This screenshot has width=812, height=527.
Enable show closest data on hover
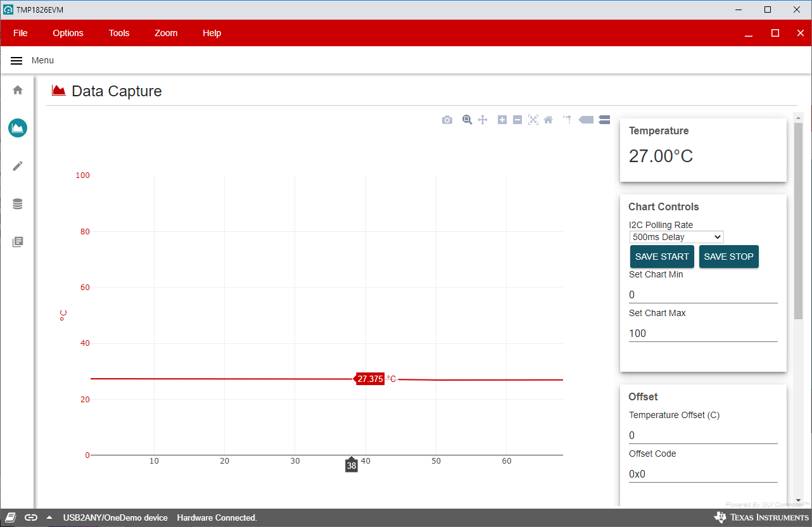[587, 120]
